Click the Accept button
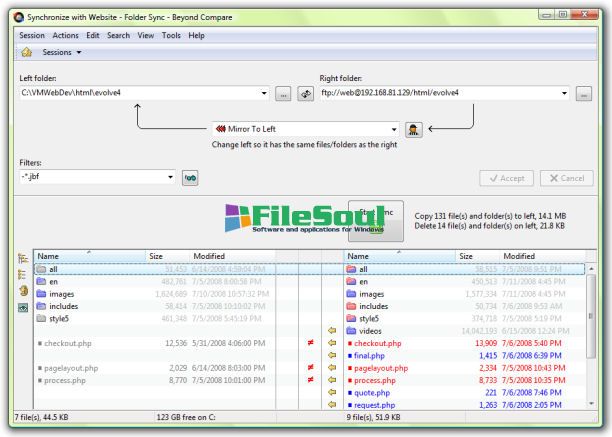The width and height of the screenshot is (612, 437). 506,178
